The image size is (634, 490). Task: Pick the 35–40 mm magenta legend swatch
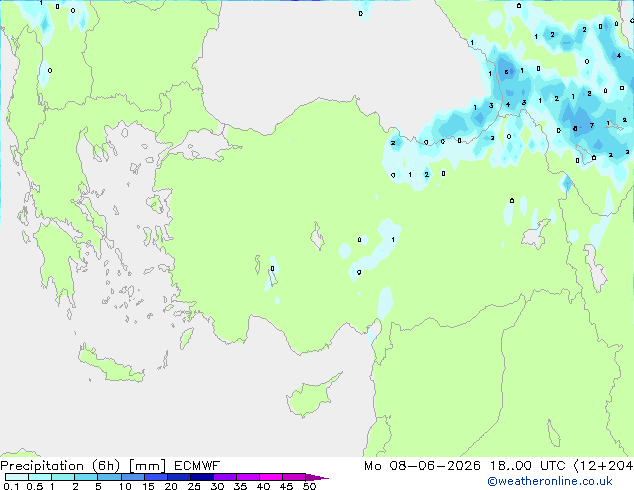tap(247, 477)
